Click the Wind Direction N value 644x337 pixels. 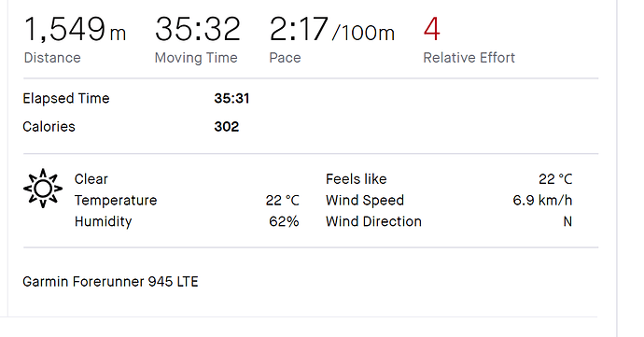567,221
